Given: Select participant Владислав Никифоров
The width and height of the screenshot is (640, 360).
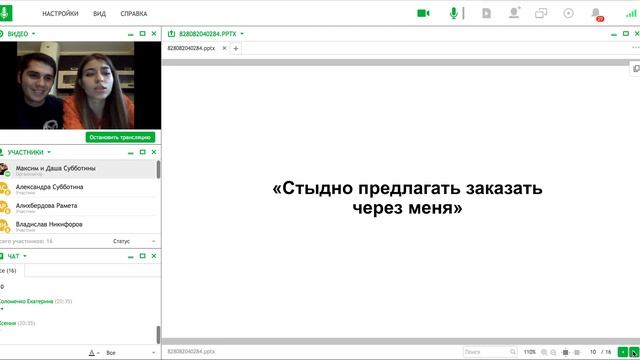Looking at the screenshot, I should pyautogui.click(x=78, y=225).
